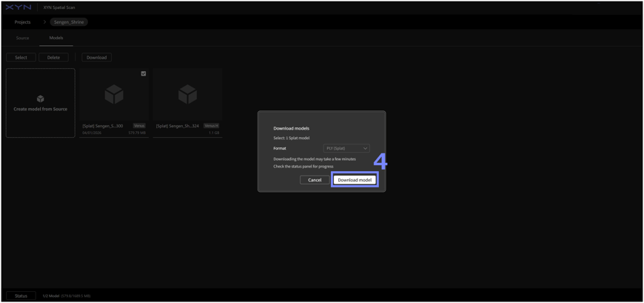The height and width of the screenshot is (303, 644).
Task: Click the cube icon on Sengen_Sh...324 model
Action: pyautogui.click(x=187, y=94)
